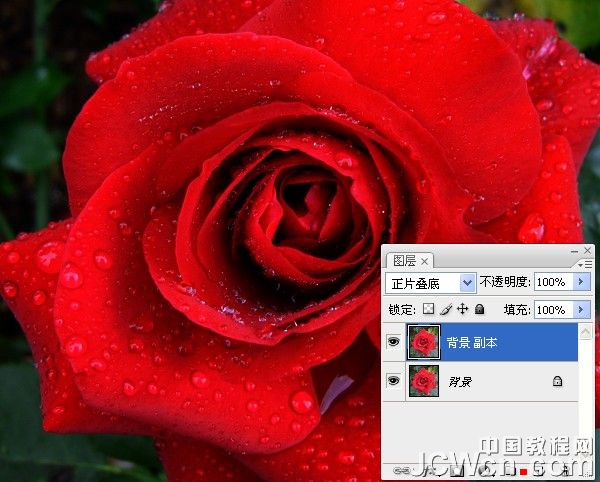Click the lock all padlock icon
This screenshot has width=600, height=482.
pyautogui.click(x=479, y=310)
